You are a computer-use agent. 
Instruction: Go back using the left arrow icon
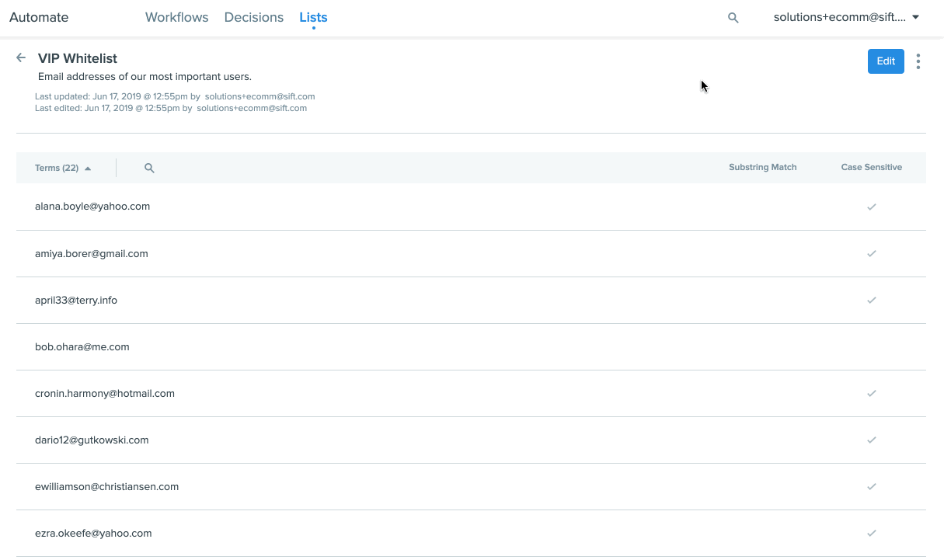click(x=21, y=57)
